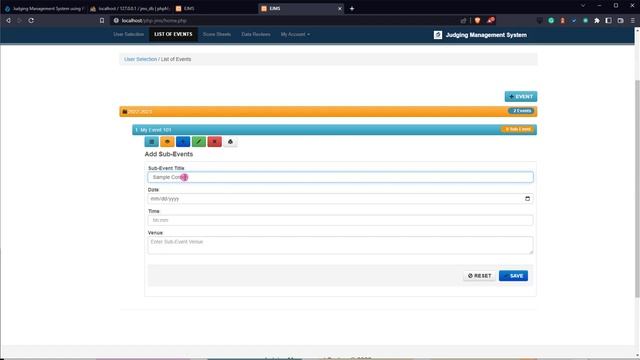Screen dimensions: 640x360
Task: Click the + EVENT button
Action: 521,97
